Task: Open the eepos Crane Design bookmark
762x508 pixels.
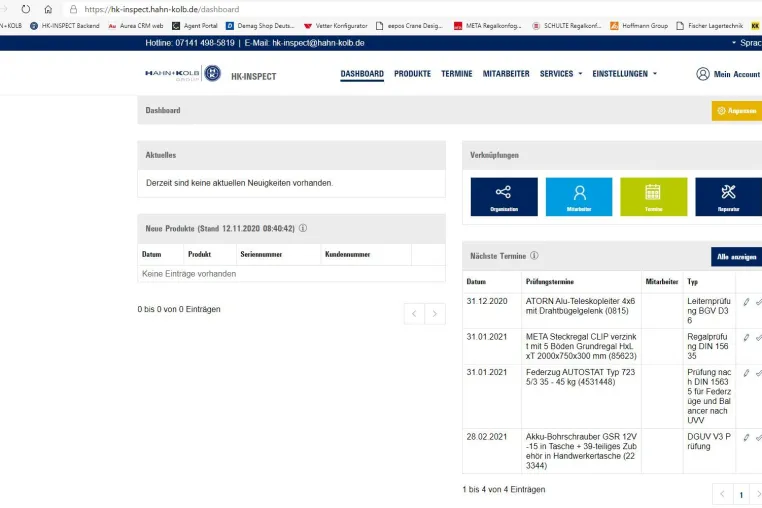Action: pyautogui.click(x=409, y=26)
